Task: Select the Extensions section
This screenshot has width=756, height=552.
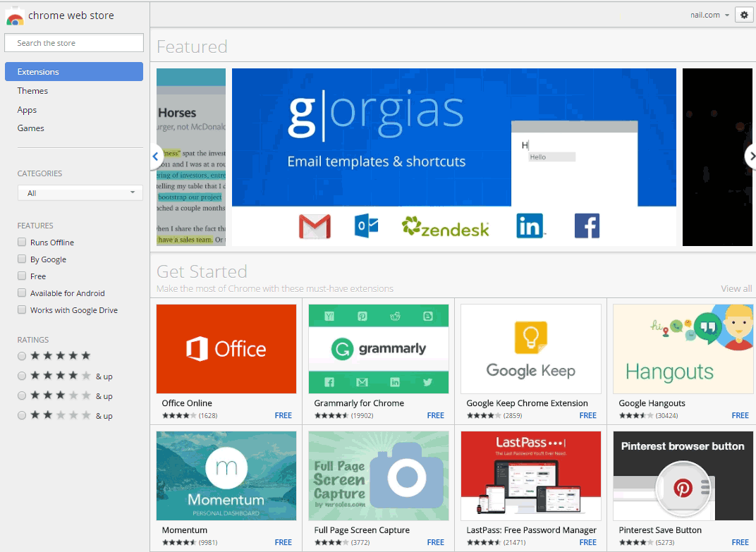Action: point(74,71)
